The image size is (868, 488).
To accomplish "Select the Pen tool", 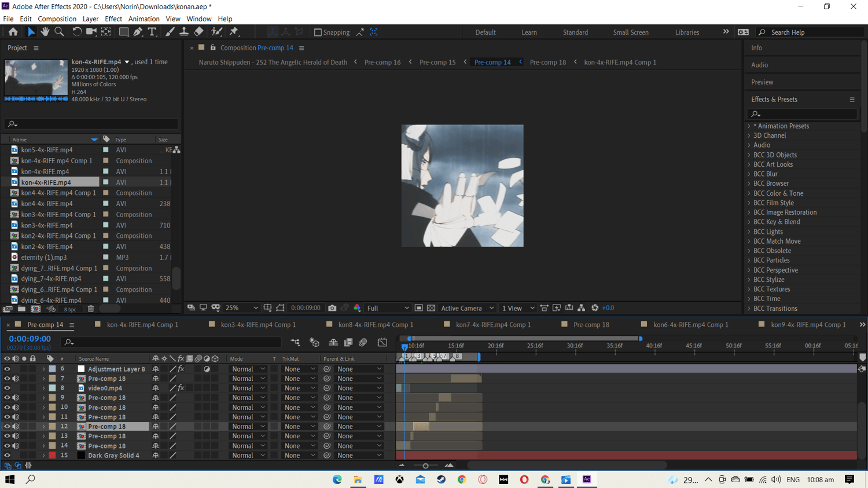I will pos(138,32).
